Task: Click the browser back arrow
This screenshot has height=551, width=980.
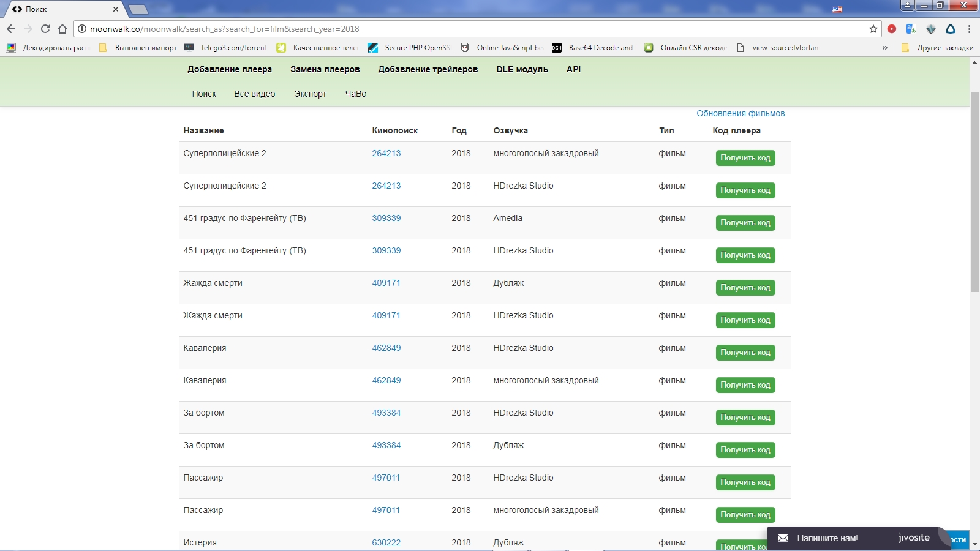Action: 11,29
